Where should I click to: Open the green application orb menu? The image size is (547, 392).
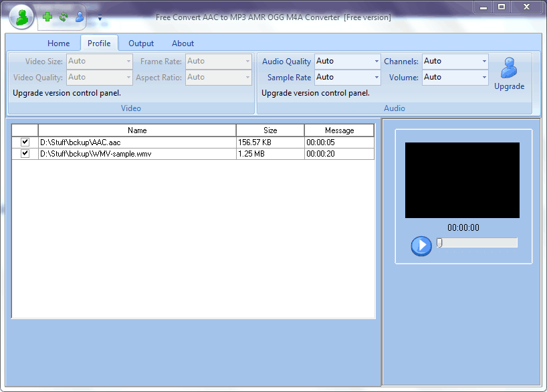[x=21, y=17]
